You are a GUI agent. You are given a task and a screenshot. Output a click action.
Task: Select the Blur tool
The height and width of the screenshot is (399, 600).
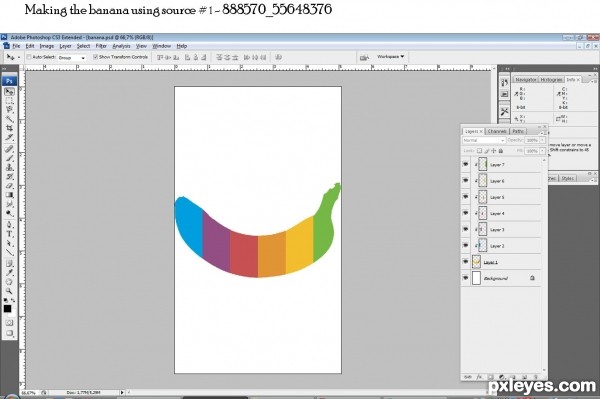[9, 204]
